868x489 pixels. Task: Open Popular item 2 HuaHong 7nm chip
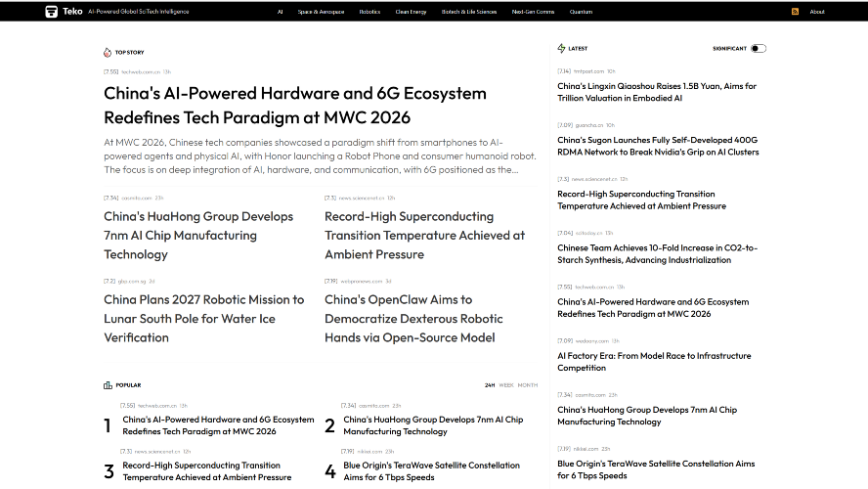433,425
